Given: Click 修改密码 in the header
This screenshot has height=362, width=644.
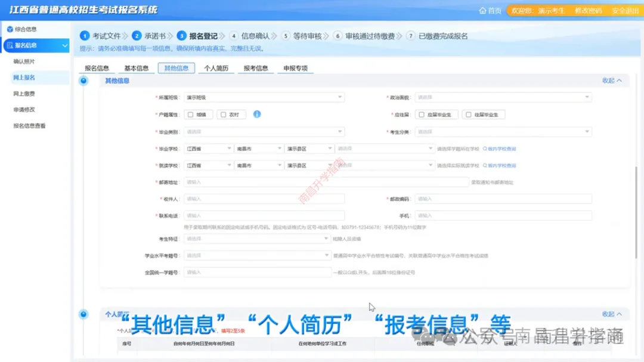Looking at the screenshot, I should tap(588, 11).
